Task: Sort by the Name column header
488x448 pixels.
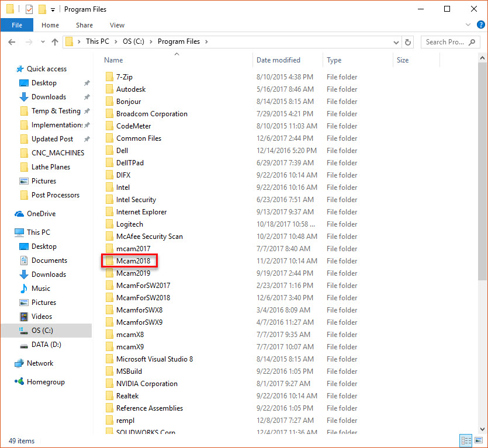Action: pos(113,60)
